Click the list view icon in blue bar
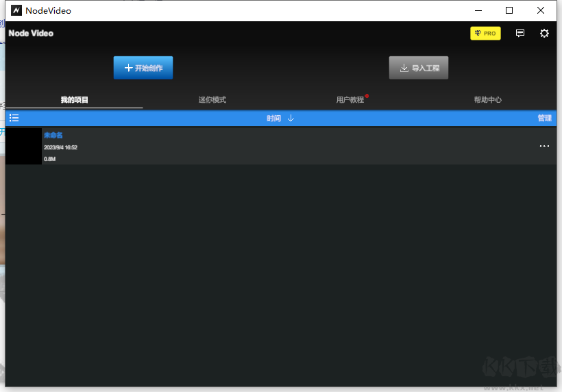This screenshot has height=392, width=562. 14,118
